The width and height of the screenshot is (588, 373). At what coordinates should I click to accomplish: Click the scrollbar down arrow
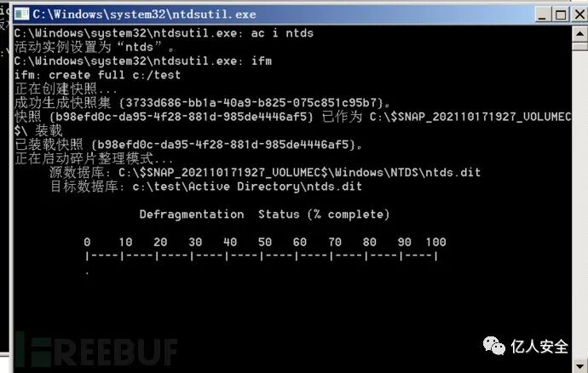579,365
